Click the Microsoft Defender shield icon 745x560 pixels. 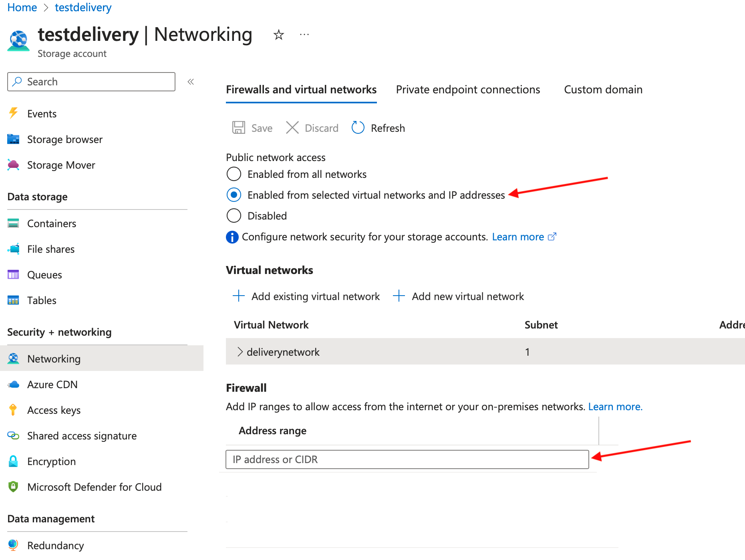13,487
